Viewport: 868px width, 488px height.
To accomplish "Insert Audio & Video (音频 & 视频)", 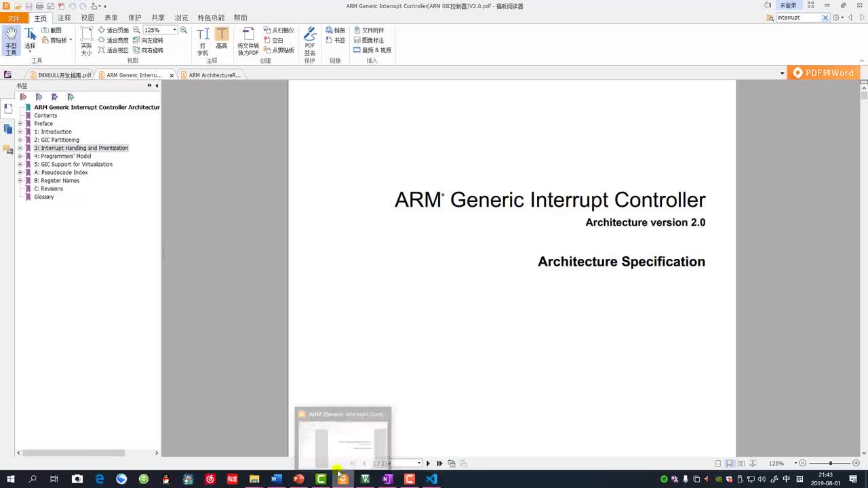I will coord(372,50).
